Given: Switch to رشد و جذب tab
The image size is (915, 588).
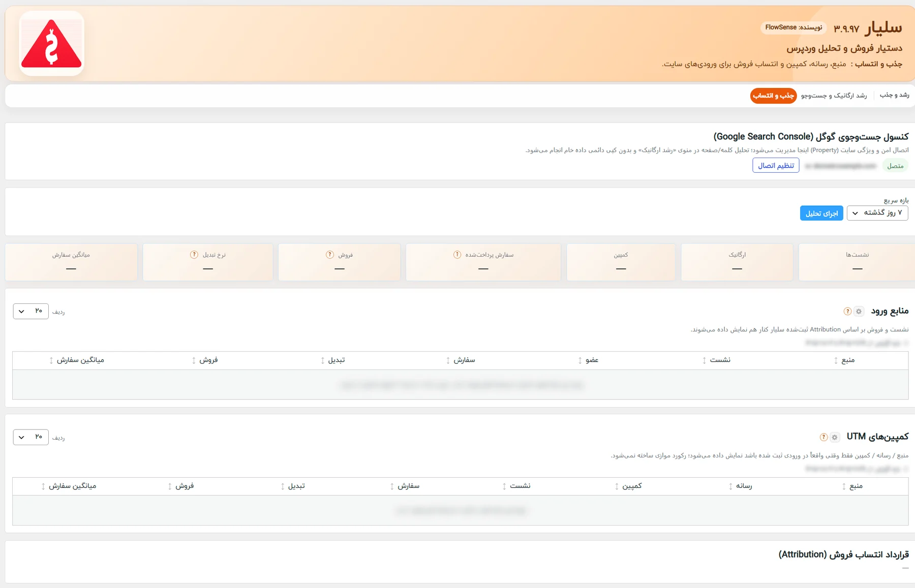Looking at the screenshot, I should tap(894, 96).
